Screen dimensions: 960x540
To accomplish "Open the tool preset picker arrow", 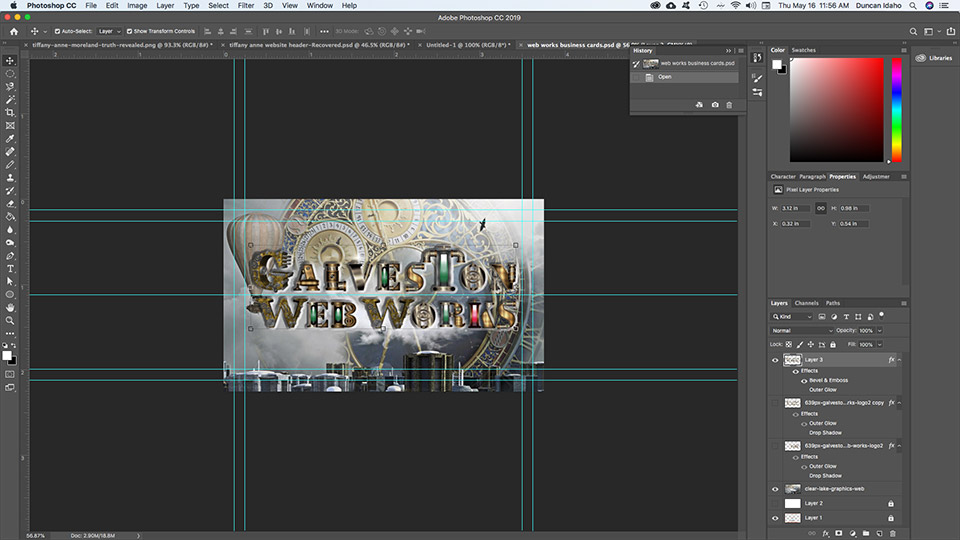I will (45, 31).
